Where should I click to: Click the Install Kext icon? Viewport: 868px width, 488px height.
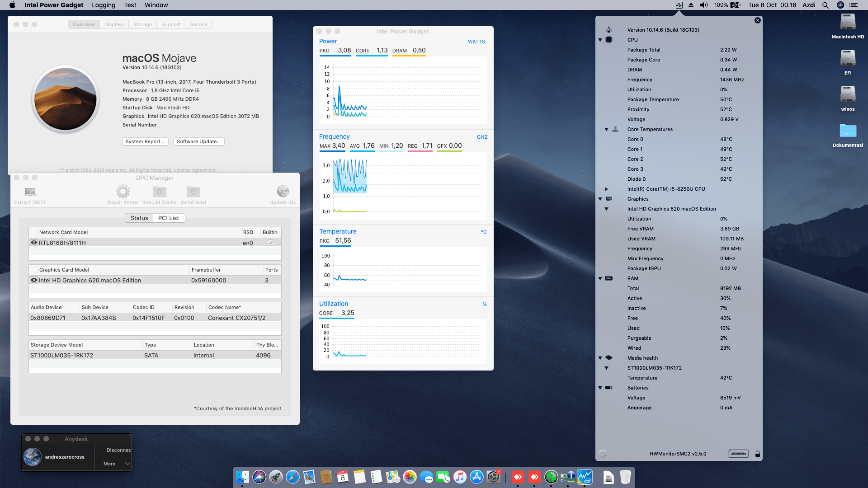click(x=193, y=191)
